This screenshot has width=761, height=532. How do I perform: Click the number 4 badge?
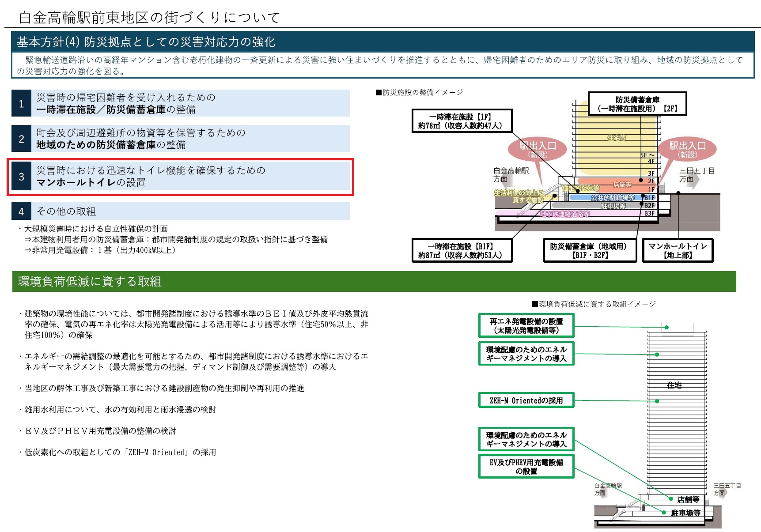point(21,211)
